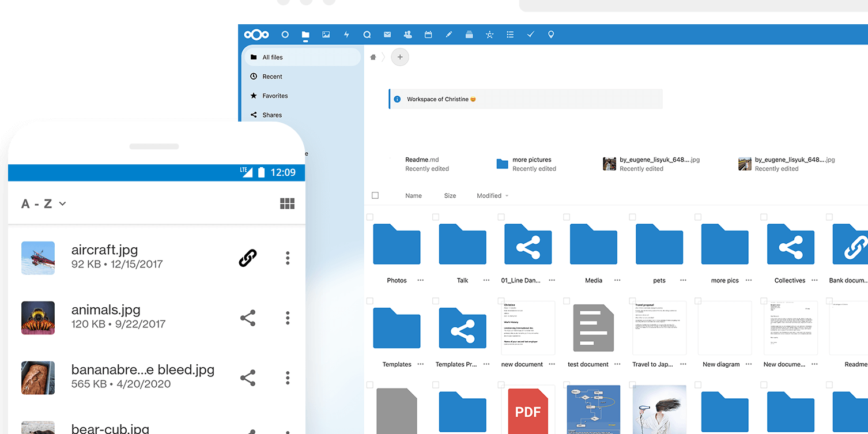The image size is (868, 434).
Task: Open the Tasks checkmark icon
Action: 530,34
